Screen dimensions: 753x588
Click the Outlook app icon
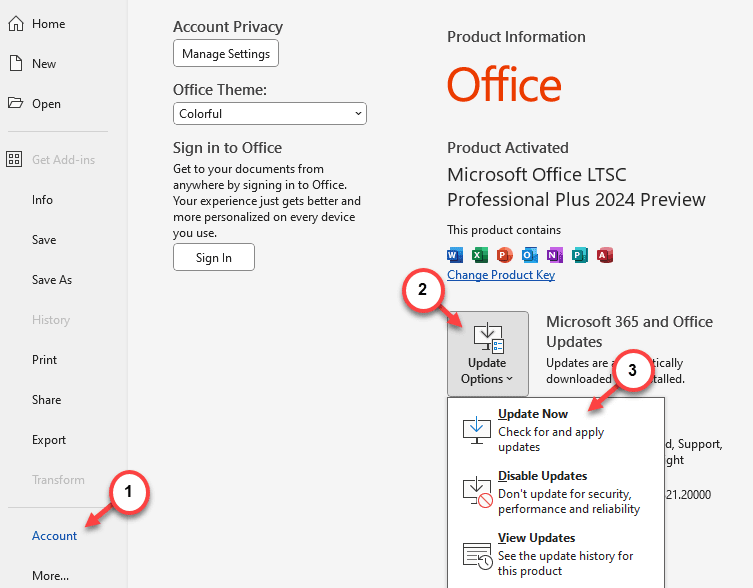(x=530, y=255)
